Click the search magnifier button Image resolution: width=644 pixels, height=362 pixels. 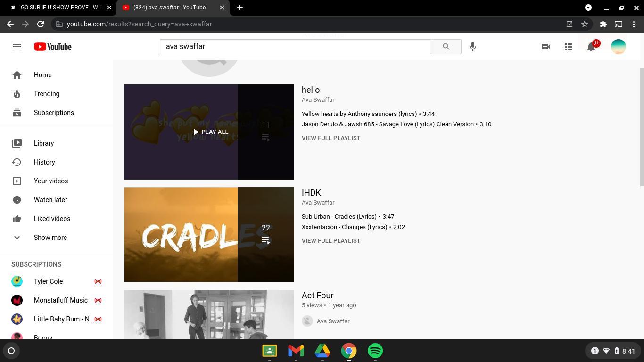[x=446, y=47]
